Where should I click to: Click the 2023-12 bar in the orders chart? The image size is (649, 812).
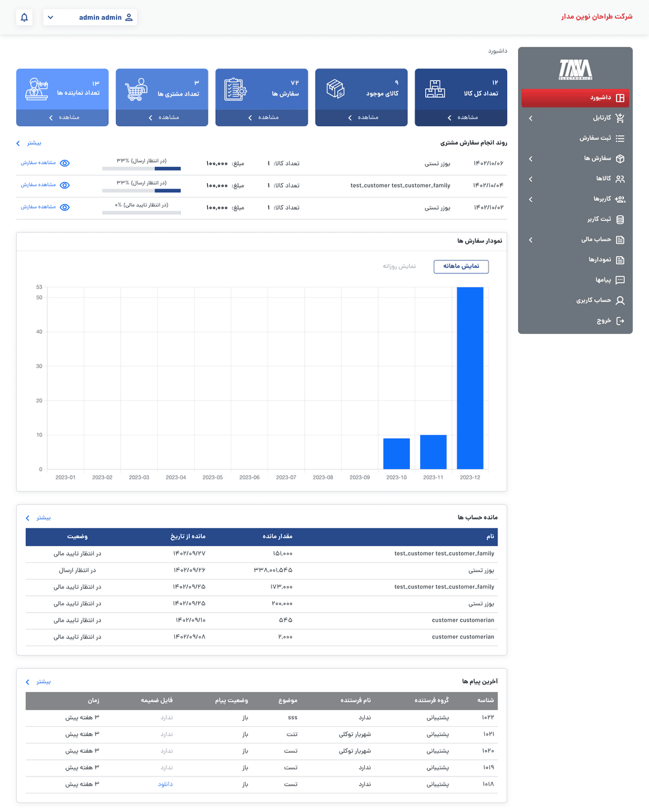pos(470,378)
